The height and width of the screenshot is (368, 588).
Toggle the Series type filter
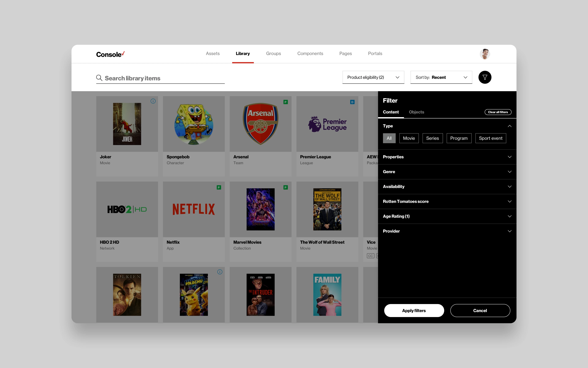432,138
